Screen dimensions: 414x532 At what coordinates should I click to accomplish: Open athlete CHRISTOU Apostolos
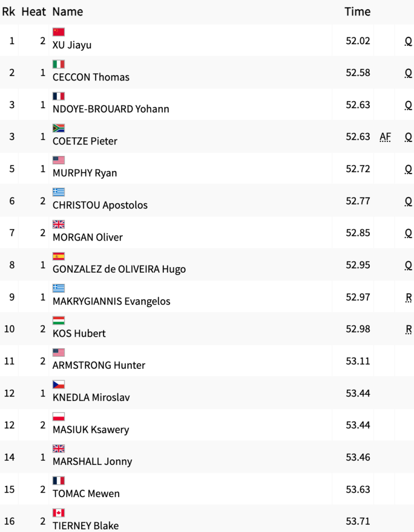point(100,205)
